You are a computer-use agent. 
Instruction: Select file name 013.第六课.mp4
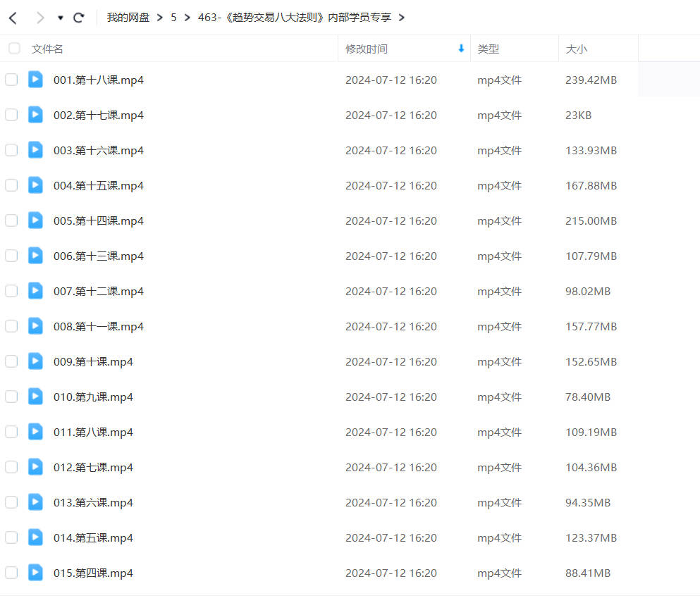(x=93, y=504)
